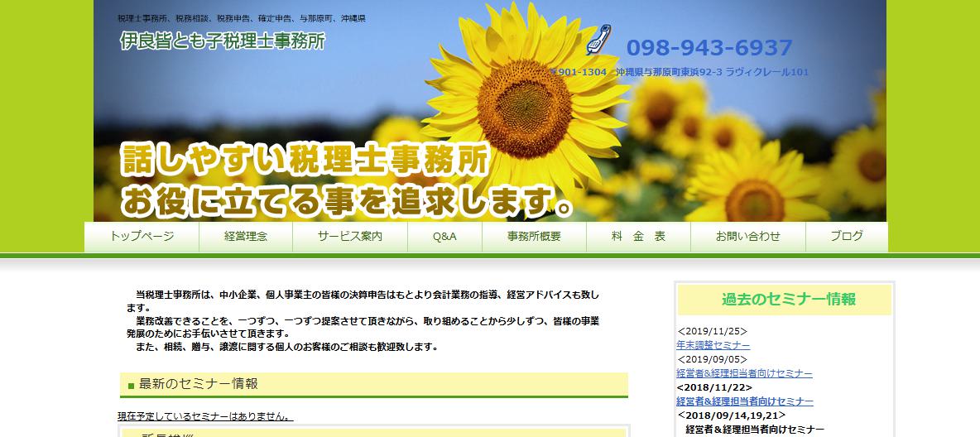Go to サービス案内 page
This screenshot has height=437, width=980.
pos(350,237)
